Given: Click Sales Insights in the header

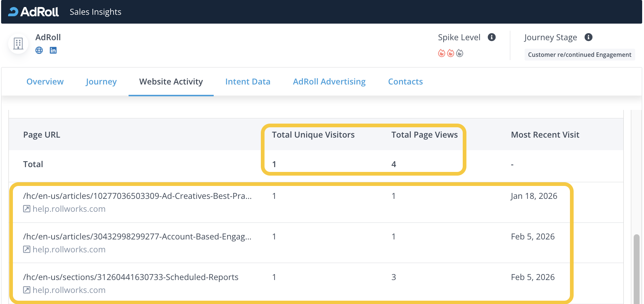Looking at the screenshot, I should coord(95,12).
